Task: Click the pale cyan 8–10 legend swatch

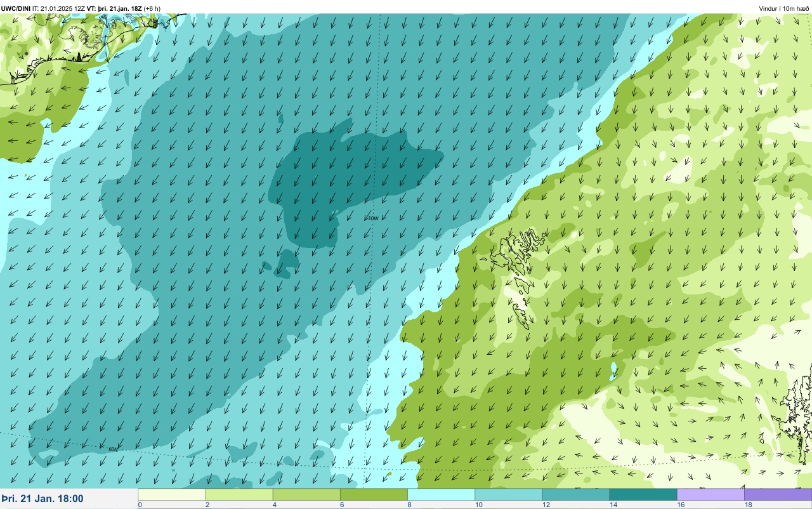Action: coord(441,494)
